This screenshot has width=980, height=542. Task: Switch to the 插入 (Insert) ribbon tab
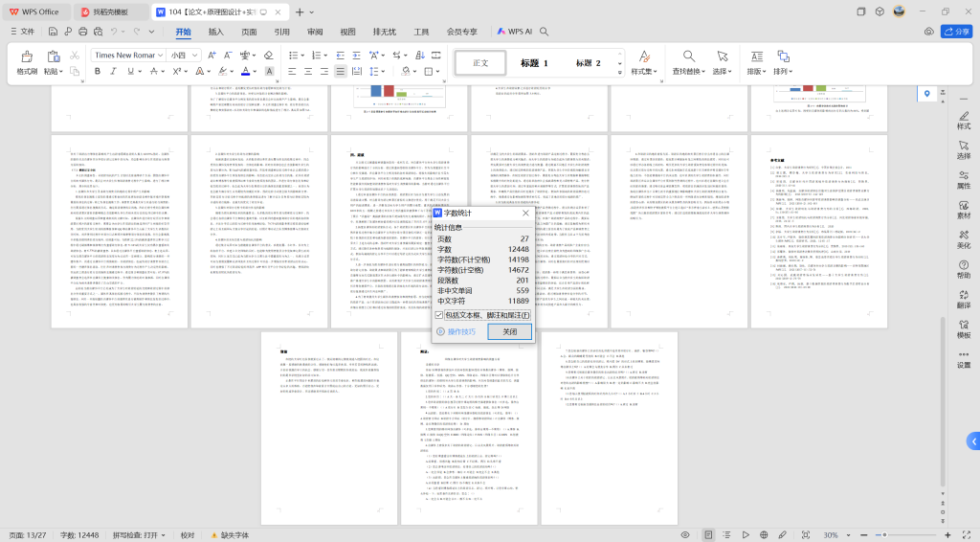tap(216, 32)
